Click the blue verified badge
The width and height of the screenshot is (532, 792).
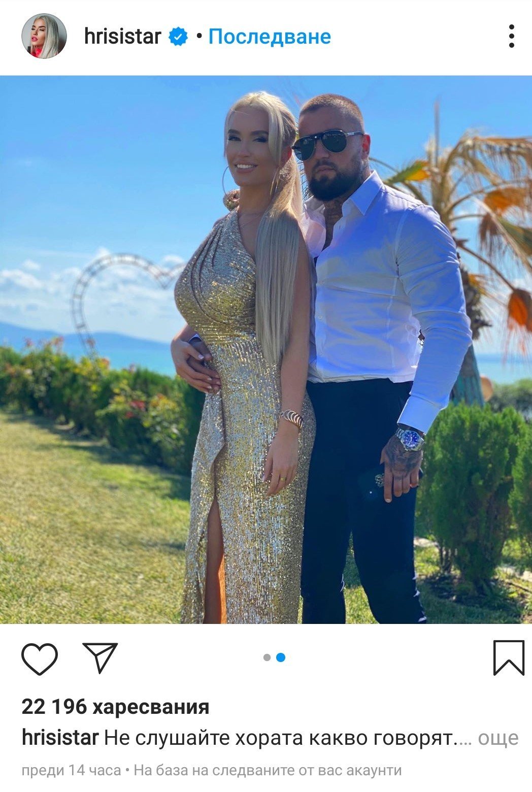178,37
